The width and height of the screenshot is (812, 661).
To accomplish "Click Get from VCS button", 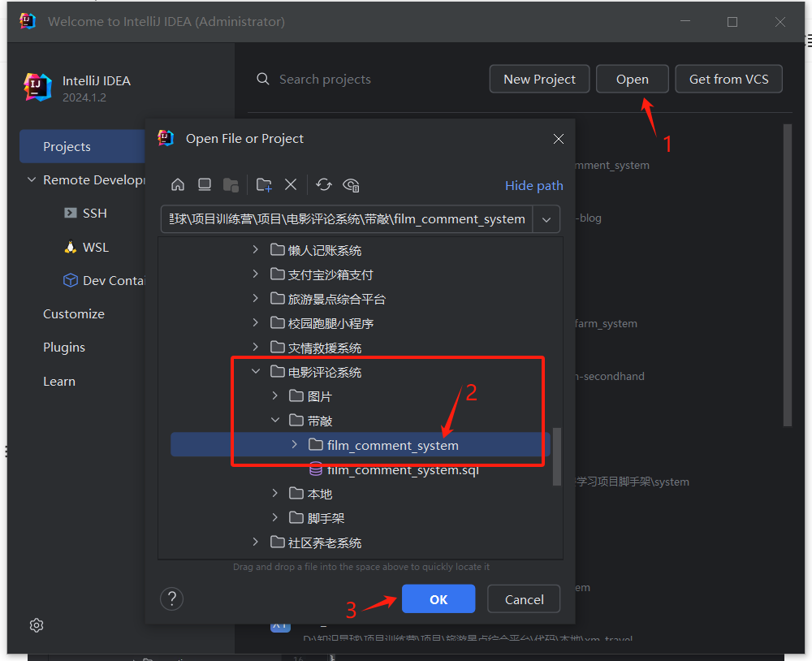I will [x=728, y=79].
